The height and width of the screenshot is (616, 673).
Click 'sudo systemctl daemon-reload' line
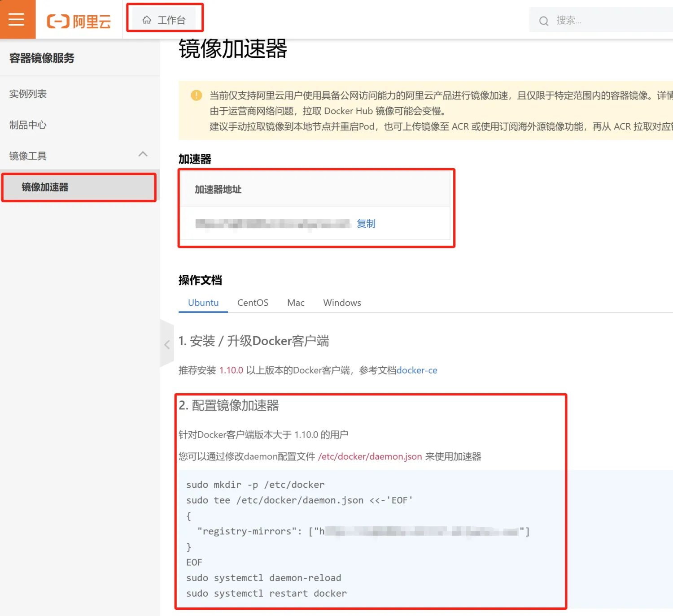pyautogui.click(x=264, y=578)
